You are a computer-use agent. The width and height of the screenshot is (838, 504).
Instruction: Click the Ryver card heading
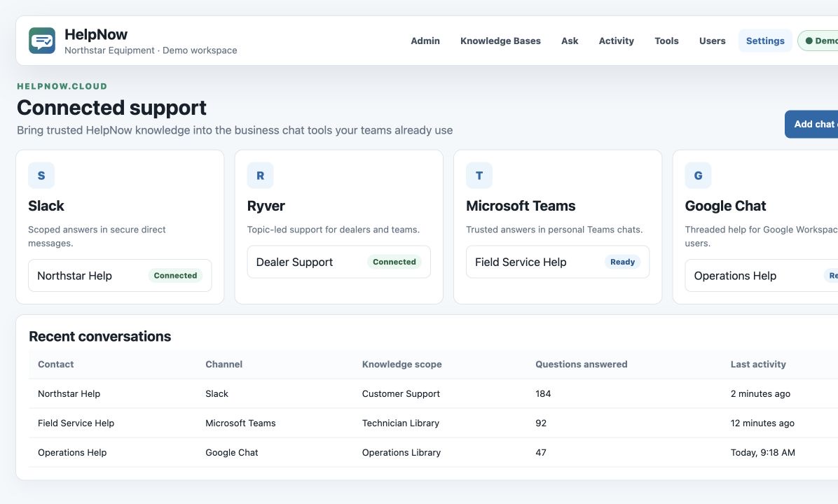[266, 206]
